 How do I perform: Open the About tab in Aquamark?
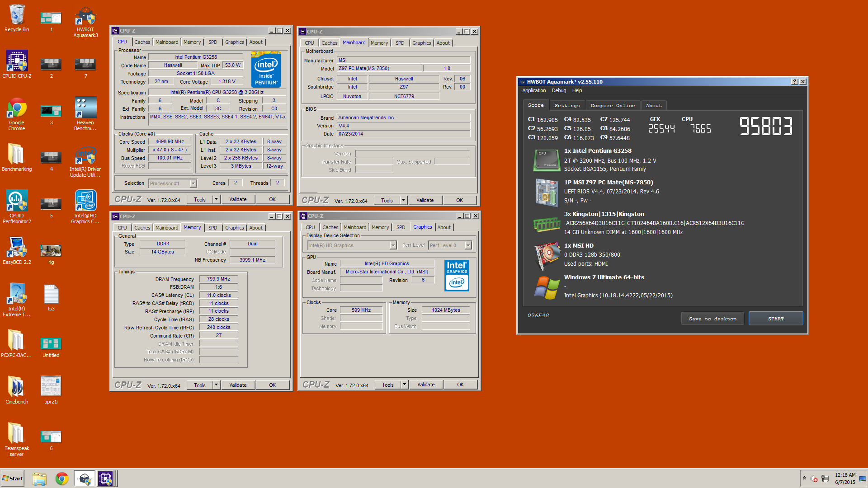click(x=653, y=105)
